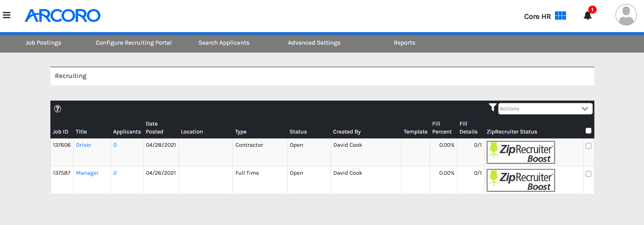Viewport: 644px width, 225px height.
Task: View the 2 applicants for Manager
Action: pyautogui.click(x=115, y=173)
